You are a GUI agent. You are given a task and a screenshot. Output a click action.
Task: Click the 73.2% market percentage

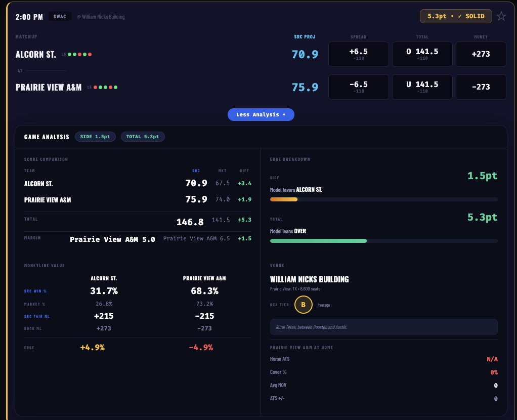pos(204,304)
